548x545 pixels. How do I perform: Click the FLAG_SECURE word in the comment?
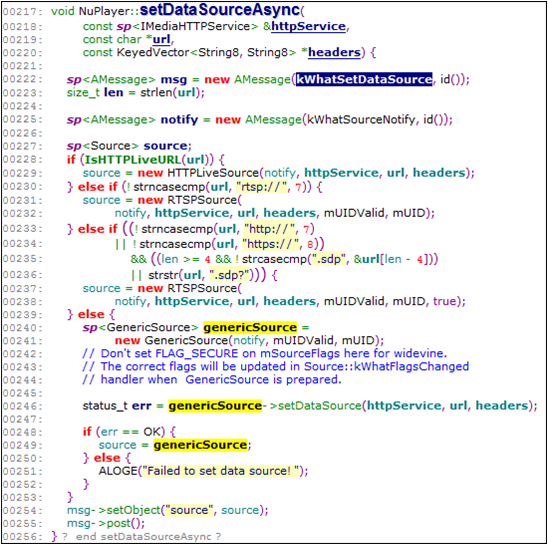(x=197, y=354)
